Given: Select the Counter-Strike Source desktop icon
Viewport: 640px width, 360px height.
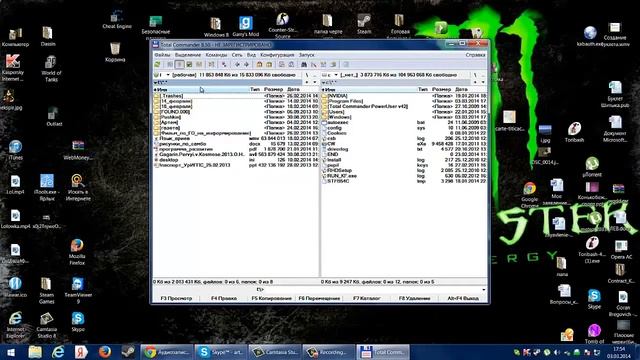Looking at the screenshot, I should [282, 25].
